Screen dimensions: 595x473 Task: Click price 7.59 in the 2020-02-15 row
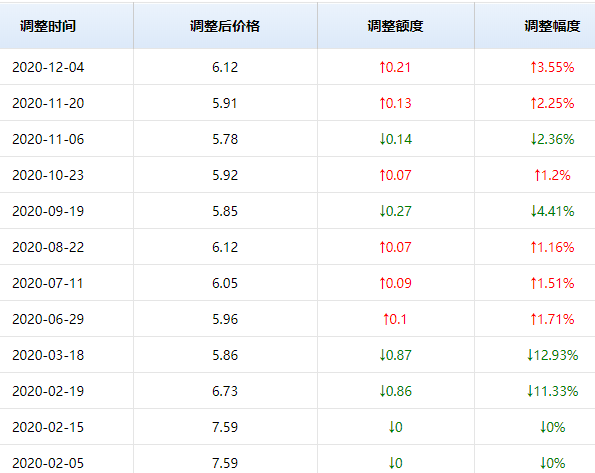[225, 427]
